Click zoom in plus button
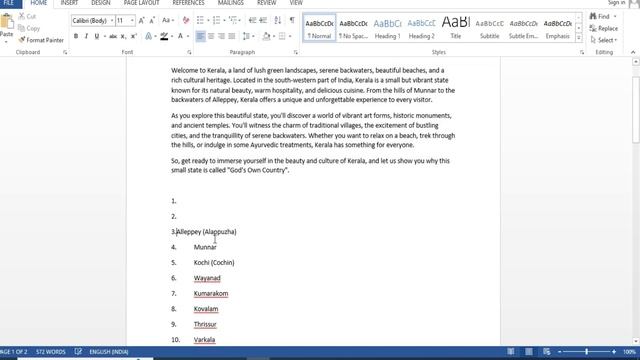Screen dimensions: 640x360 coord(614,351)
